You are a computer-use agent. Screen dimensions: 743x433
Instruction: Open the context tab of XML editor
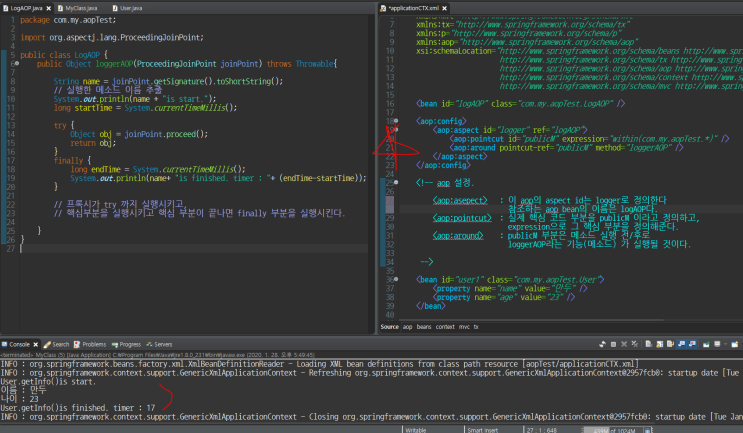click(x=445, y=327)
